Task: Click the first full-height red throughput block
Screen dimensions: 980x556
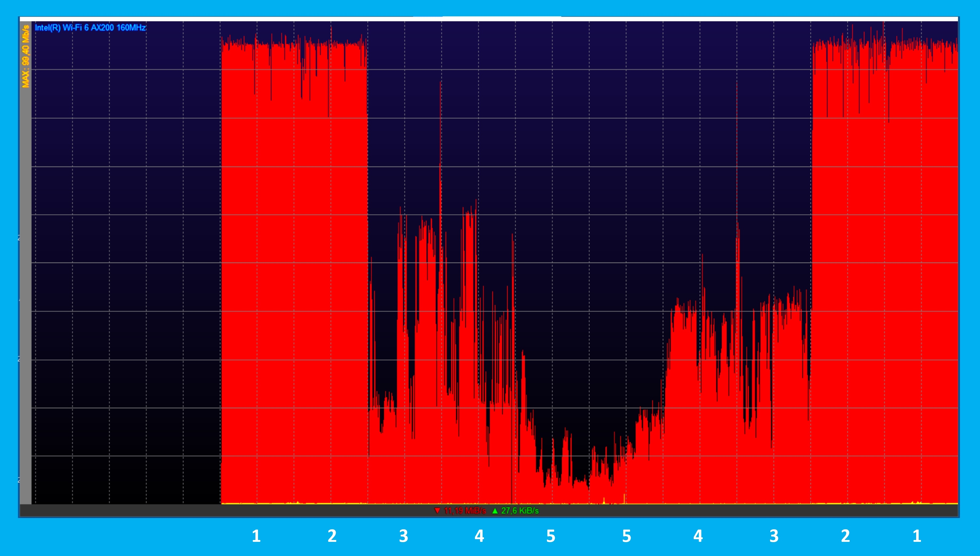Action: [294, 267]
